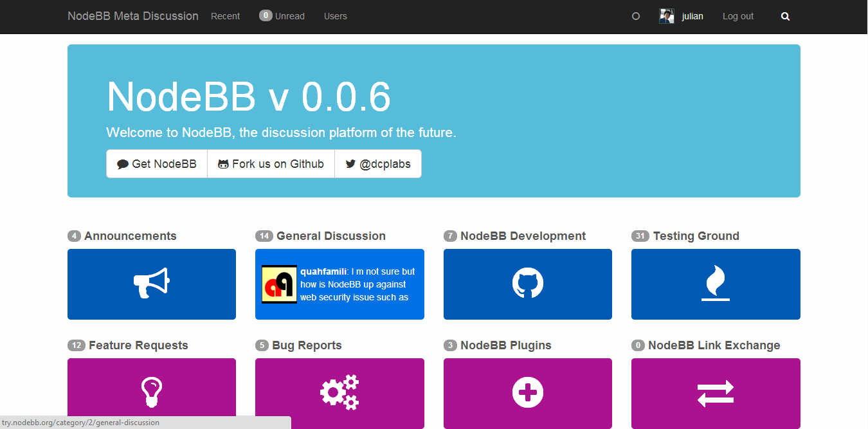
Task: Click the 12 badge next to Feature Requests
Action: pos(77,345)
